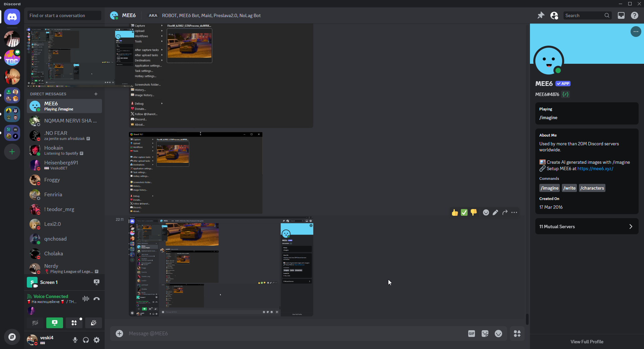Open the https://mee6.xyz/ link
The image size is (644, 349).
coord(595,168)
